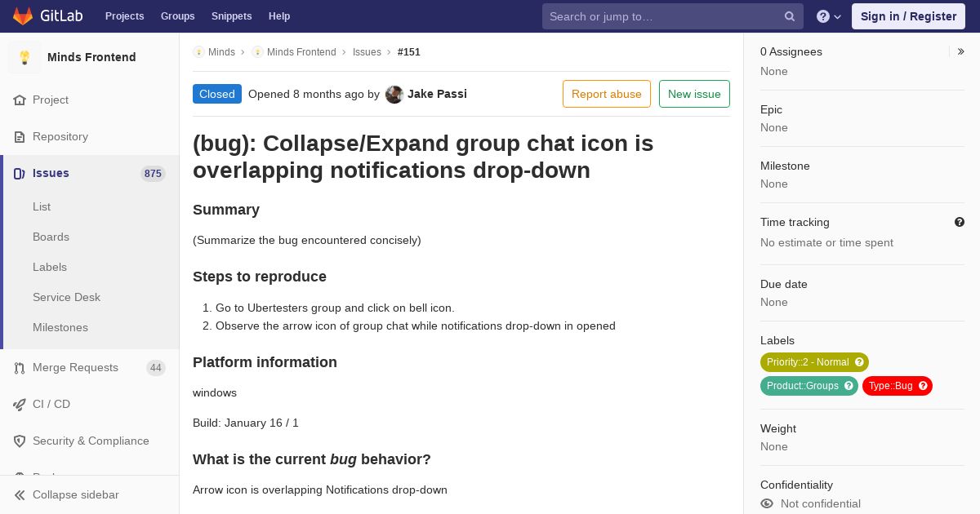Click the Priority label help icon
The height and width of the screenshot is (514, 980).
coord(859,362)
